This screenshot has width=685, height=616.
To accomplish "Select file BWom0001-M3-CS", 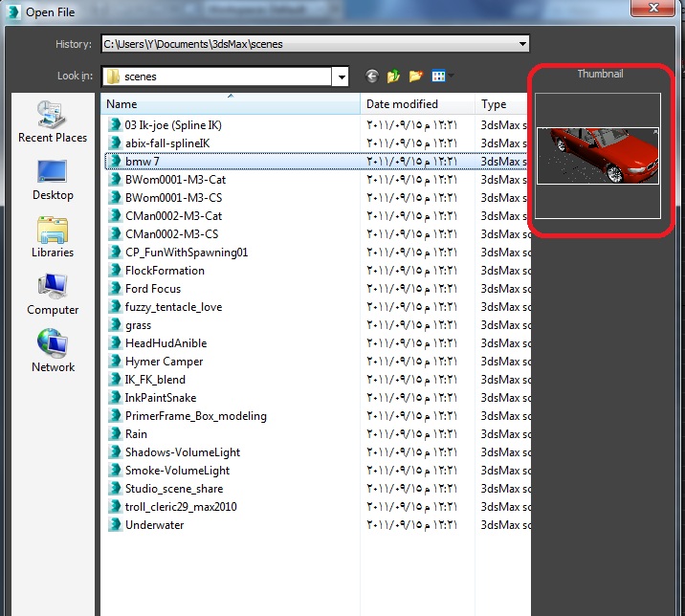I will point(173,198).
